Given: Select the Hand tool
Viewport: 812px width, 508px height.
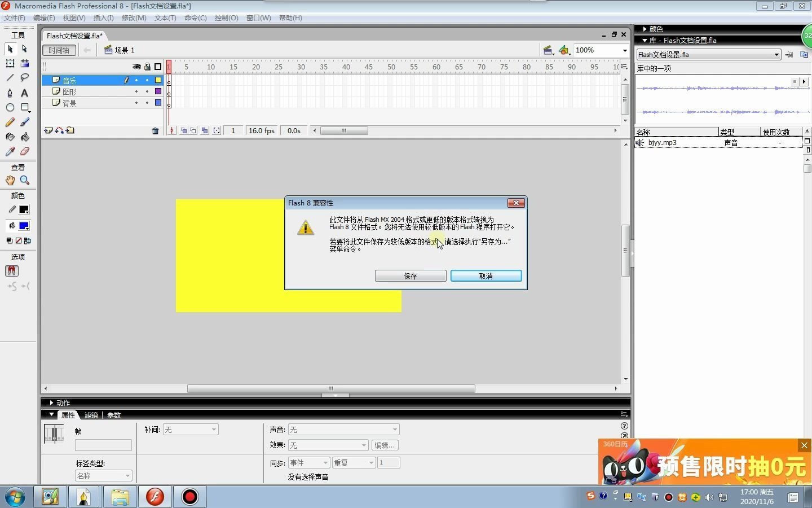Looking at the screenshot, I should click(x=10, y=180).
